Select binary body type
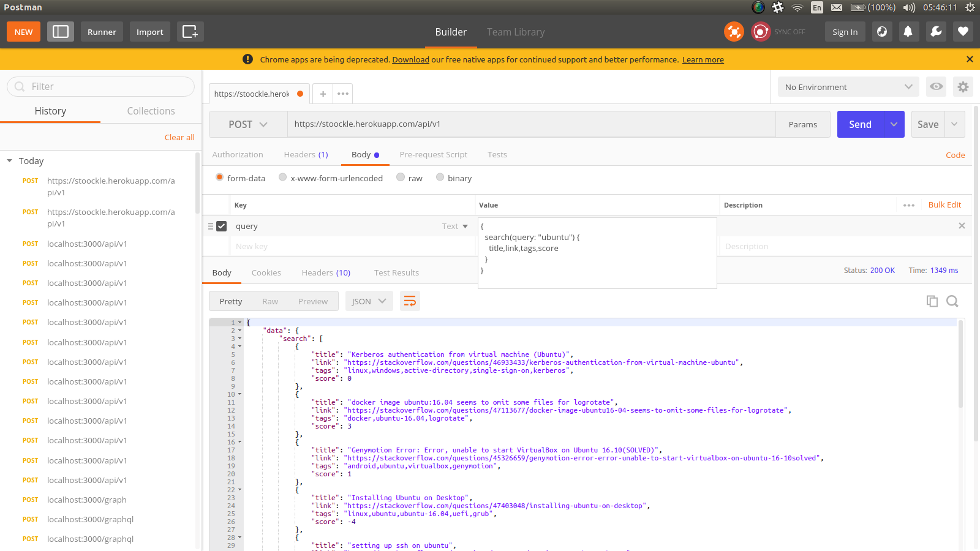This screenshot has height=551, width=980. click(x=440, y=177)
